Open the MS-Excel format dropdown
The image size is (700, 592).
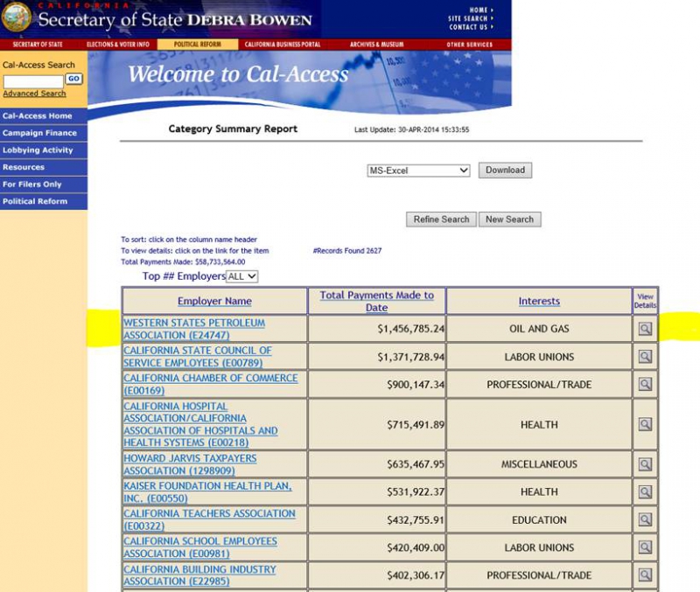(x=418, y=171)
